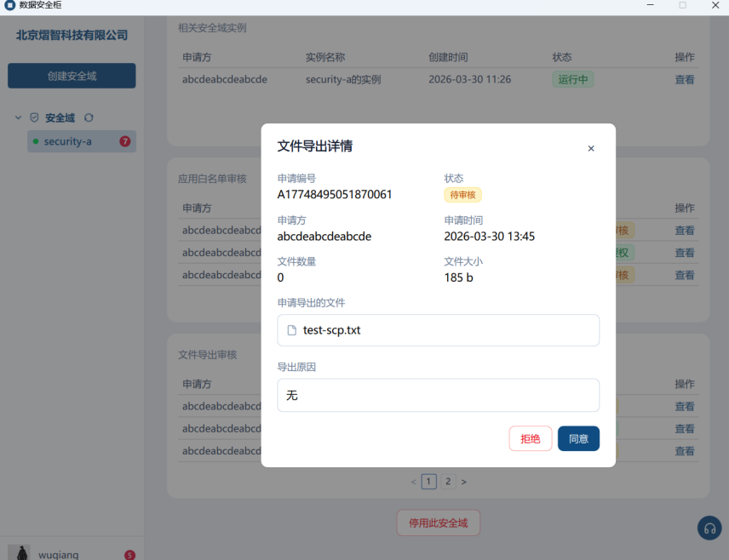Select 申请时间 value 2026-03-30 13:45
729x560 pixels.
click(489, 236)
